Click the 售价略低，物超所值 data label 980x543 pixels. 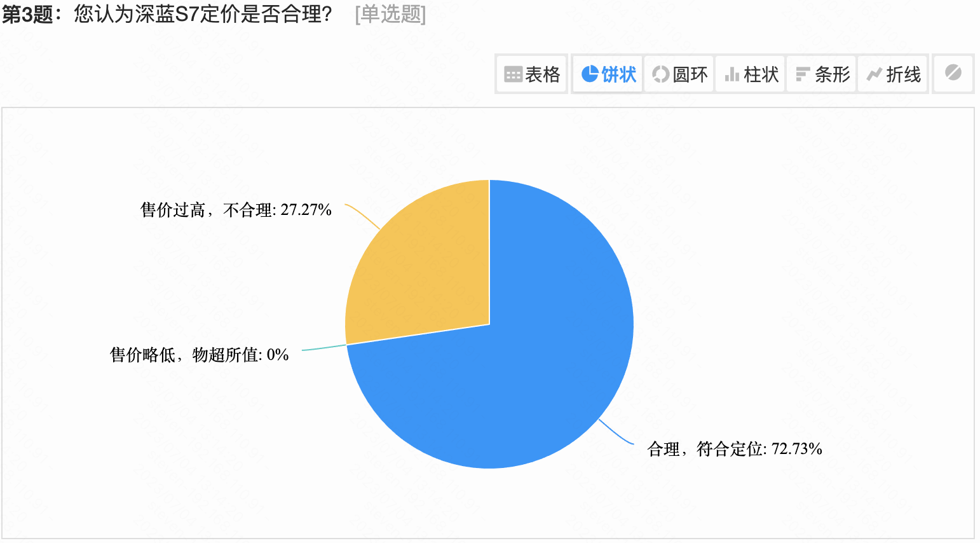[199, 355]
